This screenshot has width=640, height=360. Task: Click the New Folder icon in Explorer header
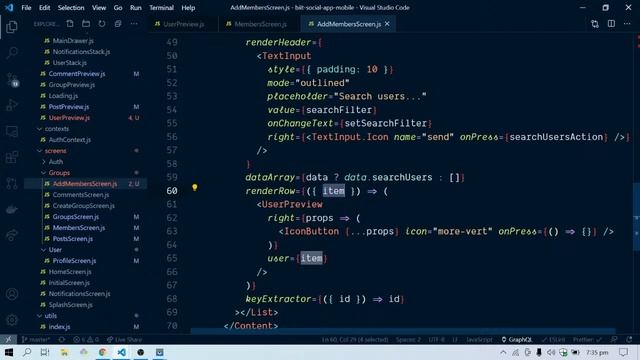pyautogui.click(x=86, y=24)
